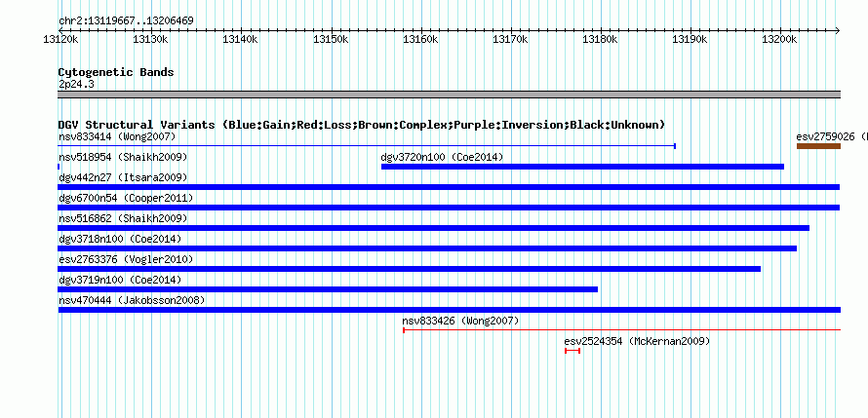The image size is (868, 418).
Task: Click the blue esv2763376 variant bar
Action: point(409,269)
